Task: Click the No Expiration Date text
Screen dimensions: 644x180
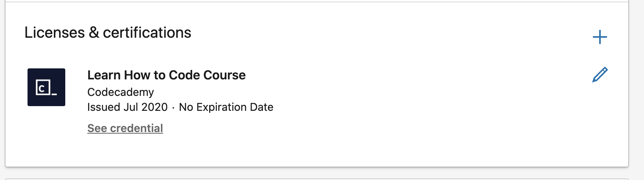Action: pos(226,107)
